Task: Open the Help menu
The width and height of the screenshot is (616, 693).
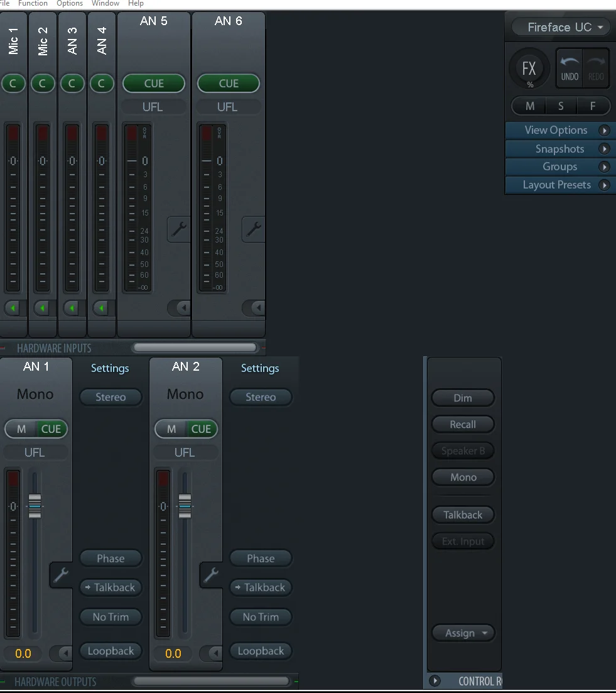Action: click(136, 4)
